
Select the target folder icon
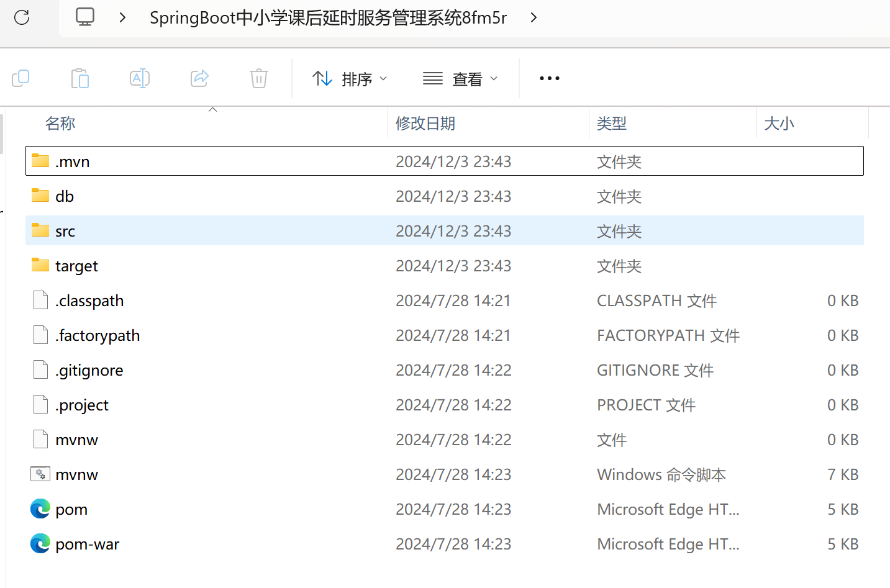(40, 265)
